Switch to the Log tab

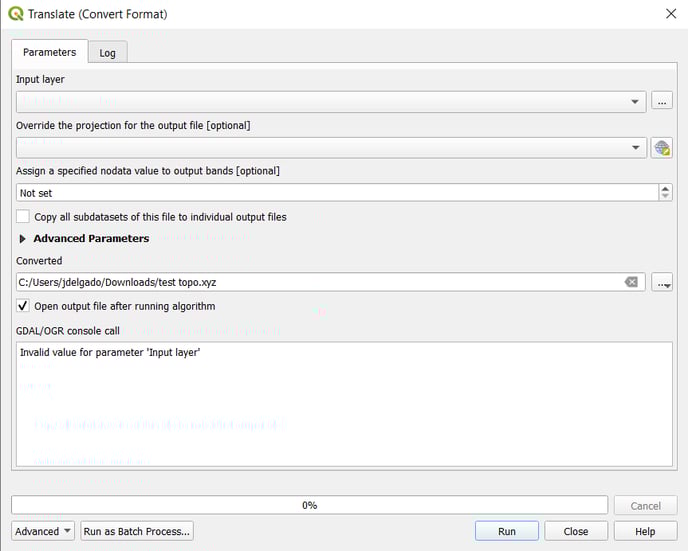(x=108, y=53)
